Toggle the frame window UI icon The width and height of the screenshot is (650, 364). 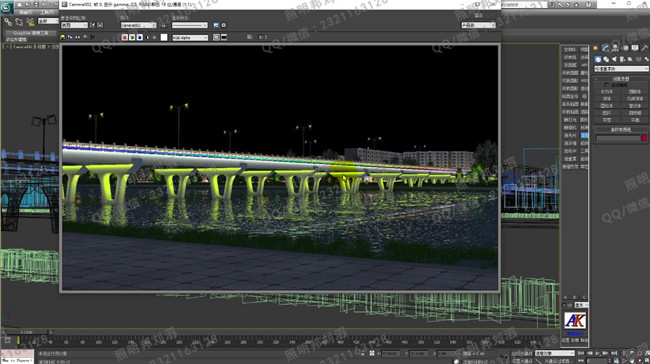click(x=224, y=37)
